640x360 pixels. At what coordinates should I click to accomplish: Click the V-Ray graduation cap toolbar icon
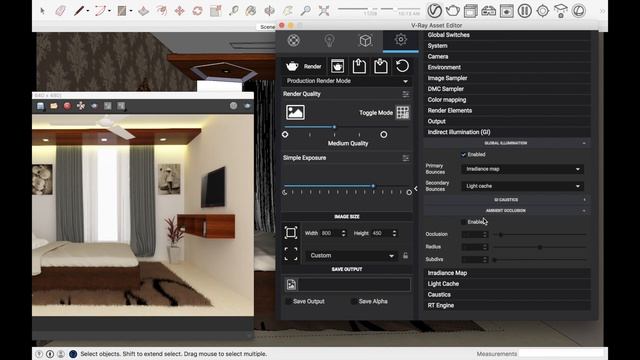[561, 11]
